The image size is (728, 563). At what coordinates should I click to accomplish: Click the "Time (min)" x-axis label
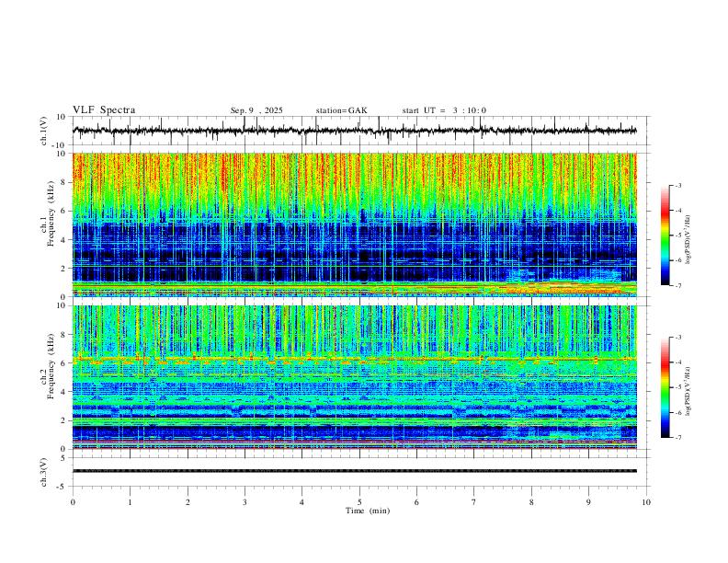point(368,511)
